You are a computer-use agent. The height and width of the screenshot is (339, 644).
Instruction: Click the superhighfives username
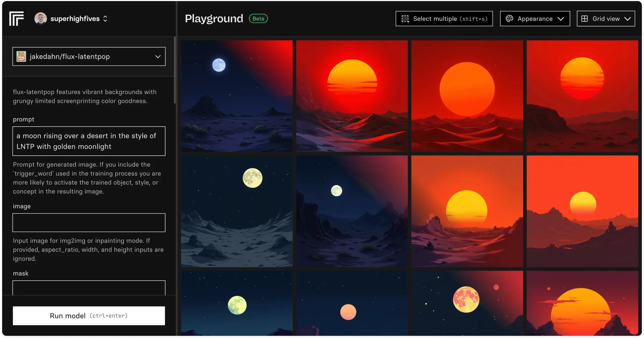pyautogui.click(x=75, y=19)
